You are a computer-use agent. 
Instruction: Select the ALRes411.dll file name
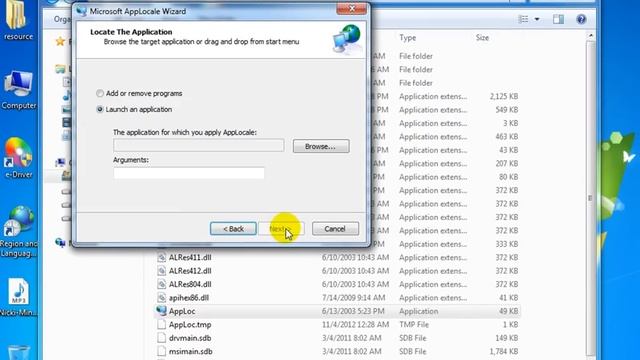190,258
